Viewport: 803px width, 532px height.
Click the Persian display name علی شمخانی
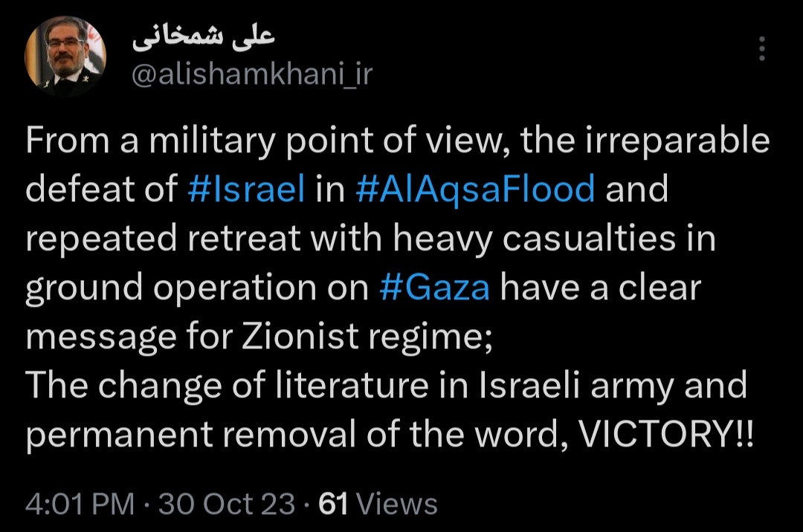[204, 39]
